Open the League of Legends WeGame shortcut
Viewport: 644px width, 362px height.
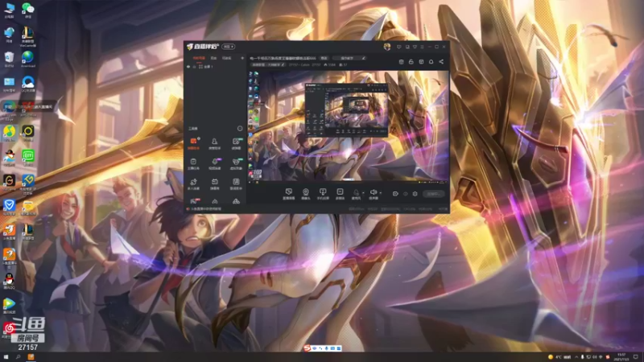pyautogui.click(x=28, y=37)
